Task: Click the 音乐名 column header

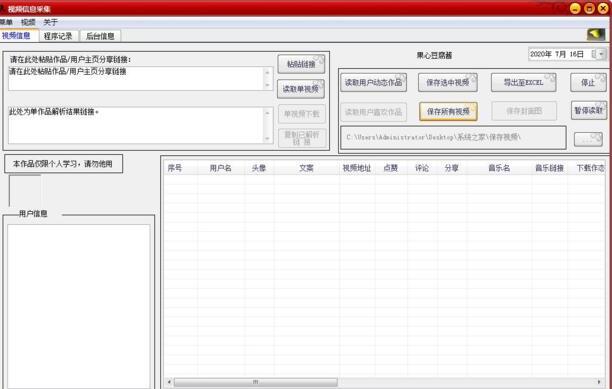Action: 499,168
